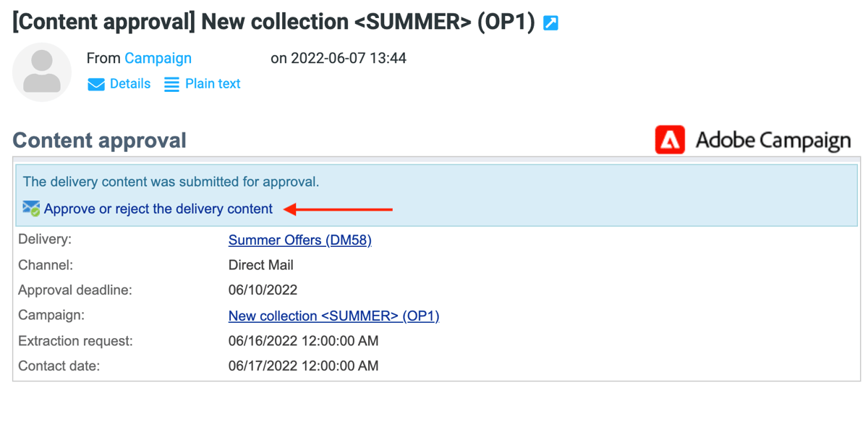The height and width of the screenshot is (430, 868).
Task: Switch to Plain text view
Action: [213, 84]
